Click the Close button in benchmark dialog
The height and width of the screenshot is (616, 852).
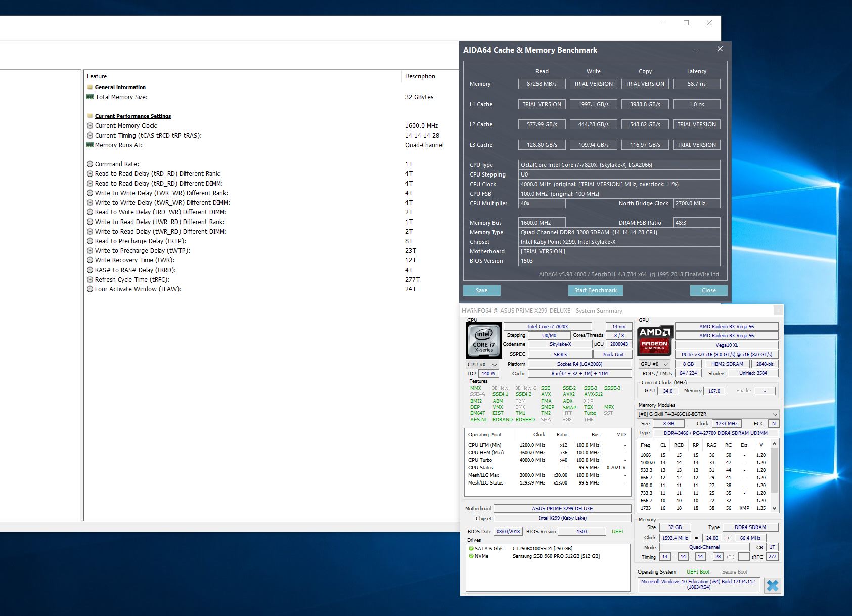point(708,290)
